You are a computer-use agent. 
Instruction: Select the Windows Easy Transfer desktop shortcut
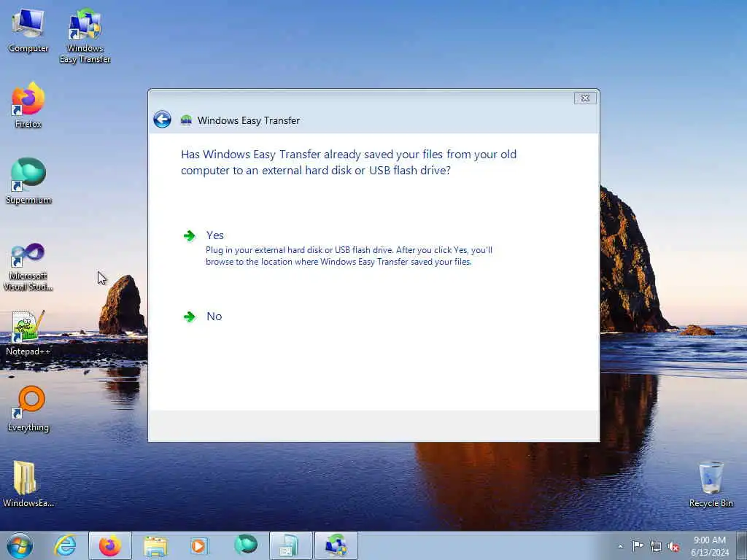[85, 36]
